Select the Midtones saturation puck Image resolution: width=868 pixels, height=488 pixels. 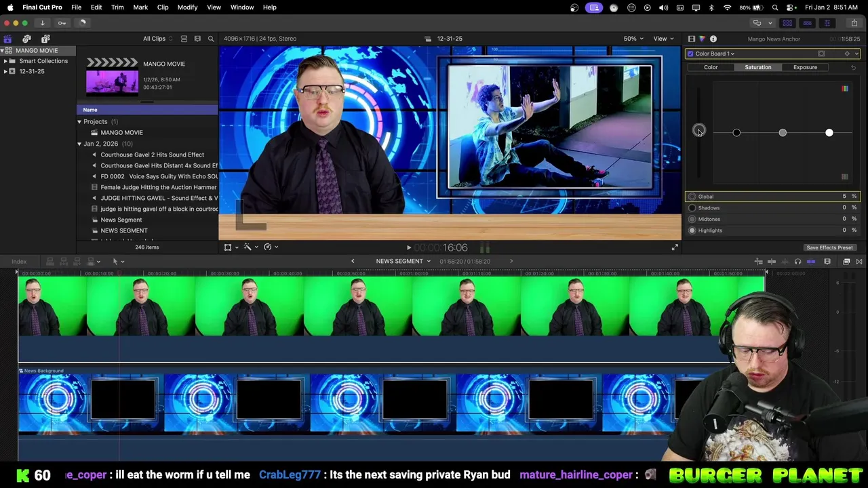pyautogui.click(x=783, y=133)
